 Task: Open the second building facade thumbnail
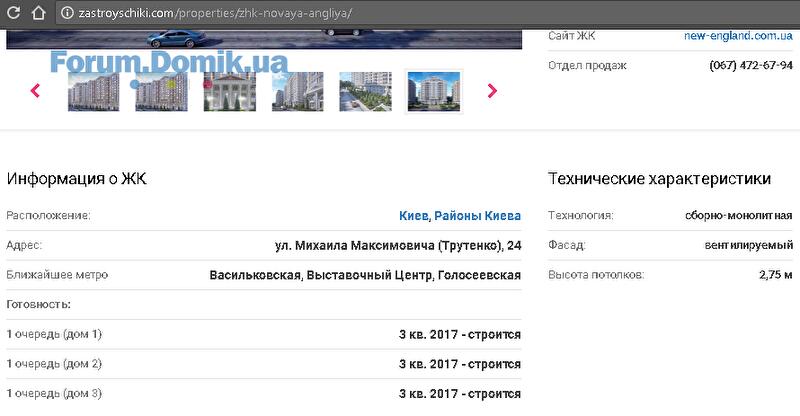pyautogui.click(x=161, y=91)
